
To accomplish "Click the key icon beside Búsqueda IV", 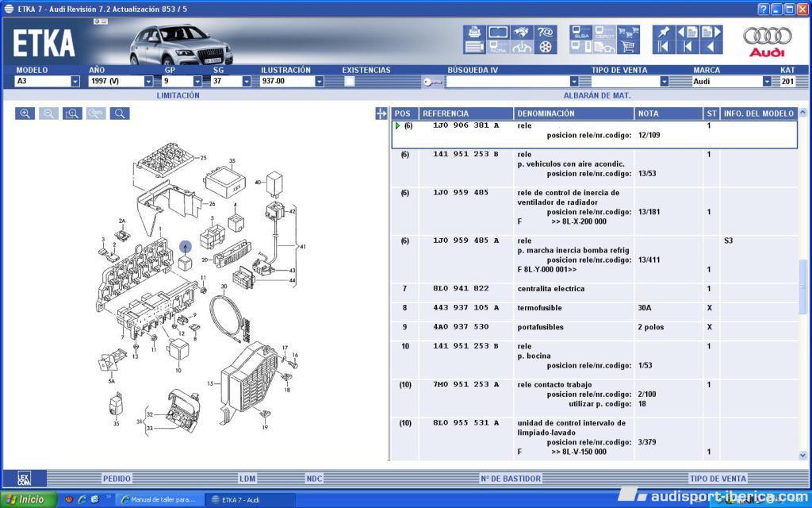I will [x=432, y=82].
